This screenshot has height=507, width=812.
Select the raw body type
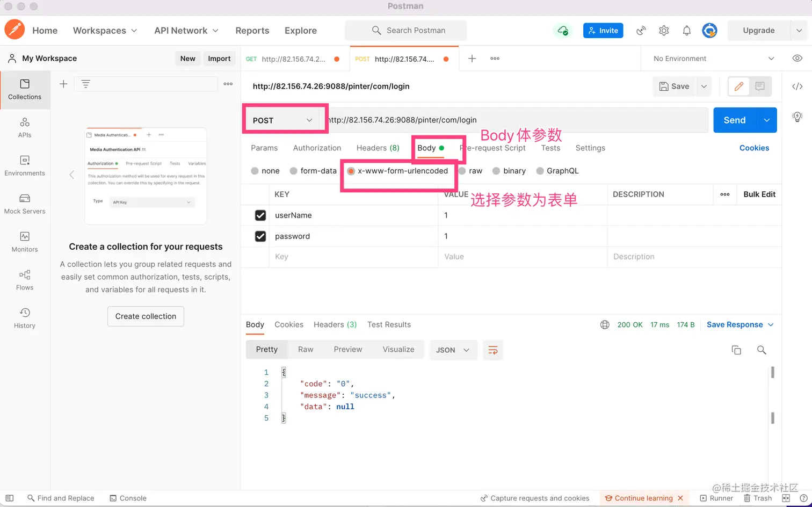462,171
